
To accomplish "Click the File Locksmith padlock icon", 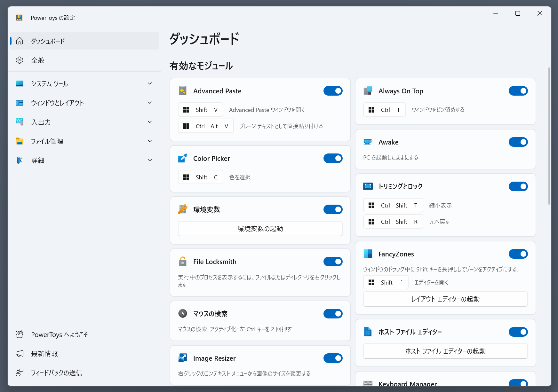I will pos(183,262).
